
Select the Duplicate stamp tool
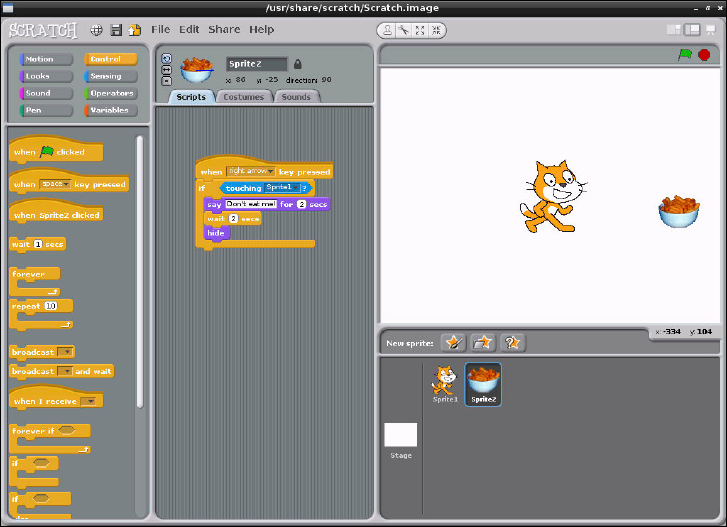coord(386,30)
